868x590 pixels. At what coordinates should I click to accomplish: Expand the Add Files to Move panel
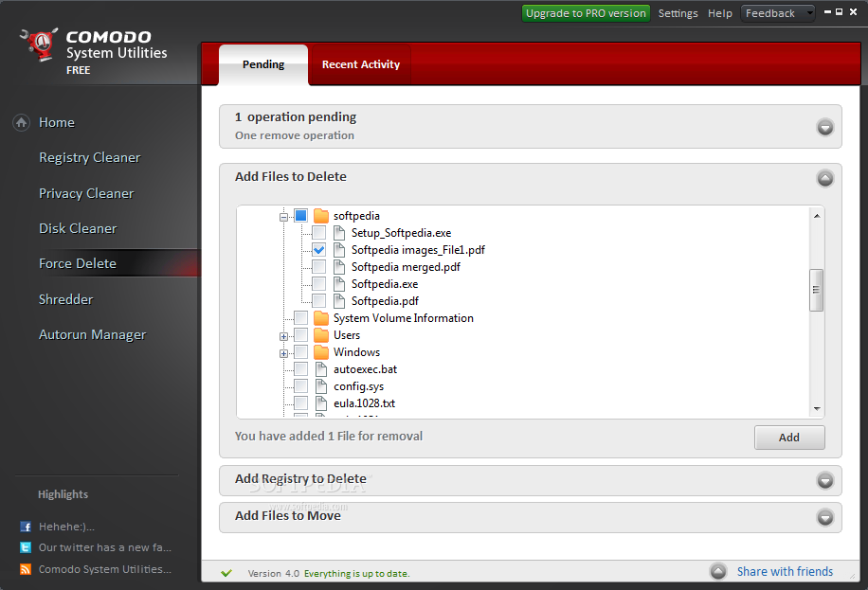824,517
